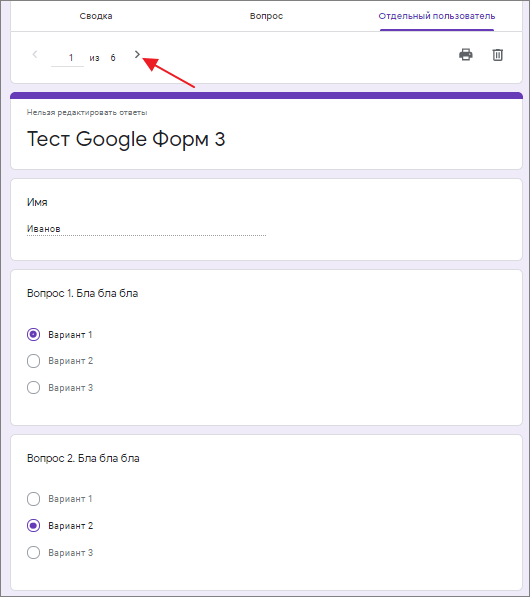Go to next response using right chevron
The width and height of the screenshot is (530, 597).
[137, 55]
